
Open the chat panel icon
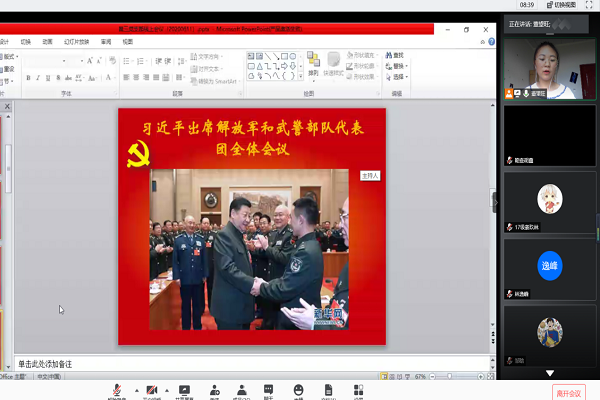[x=269, y=391]
